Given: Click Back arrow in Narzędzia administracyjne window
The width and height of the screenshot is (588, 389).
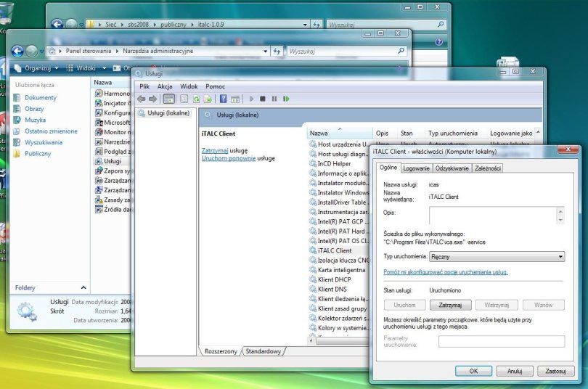Looking at the screenshot, I should click(17, 52).
